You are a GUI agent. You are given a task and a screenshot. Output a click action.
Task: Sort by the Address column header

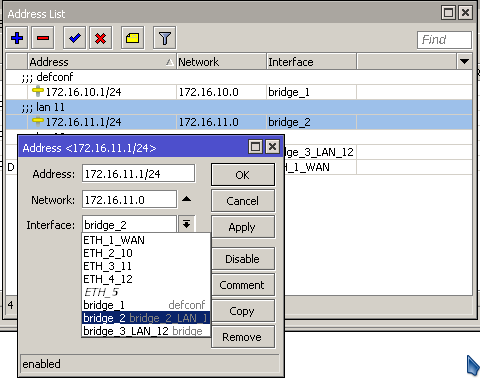[x=102, y=62]
